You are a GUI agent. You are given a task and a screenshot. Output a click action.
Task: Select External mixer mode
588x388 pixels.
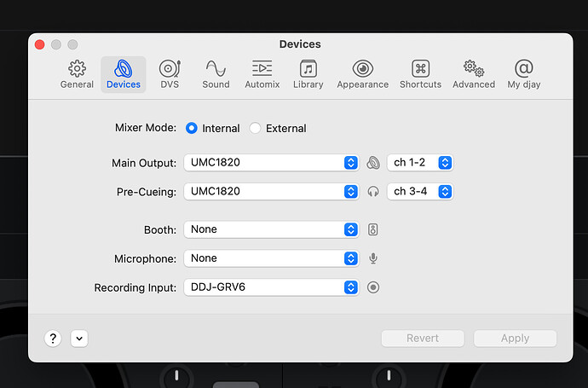256,128
